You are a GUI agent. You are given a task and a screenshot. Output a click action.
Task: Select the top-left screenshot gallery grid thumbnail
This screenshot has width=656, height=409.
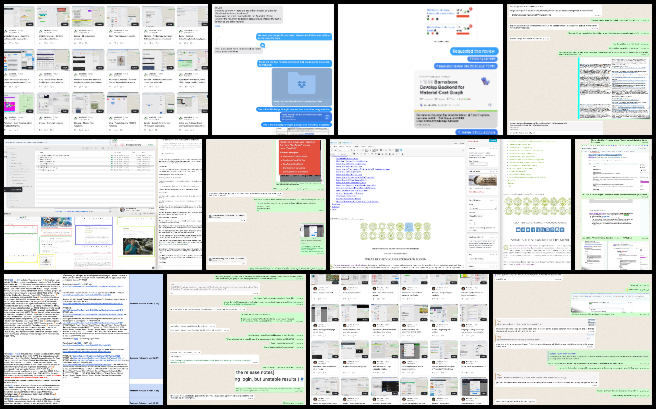[x=103, y=68]
